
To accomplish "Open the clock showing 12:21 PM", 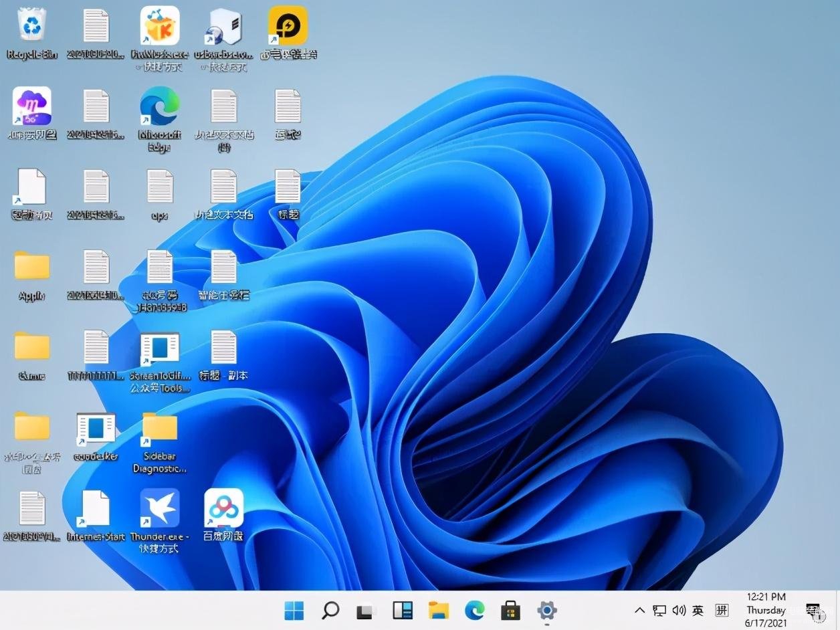I will pos(766,610).
